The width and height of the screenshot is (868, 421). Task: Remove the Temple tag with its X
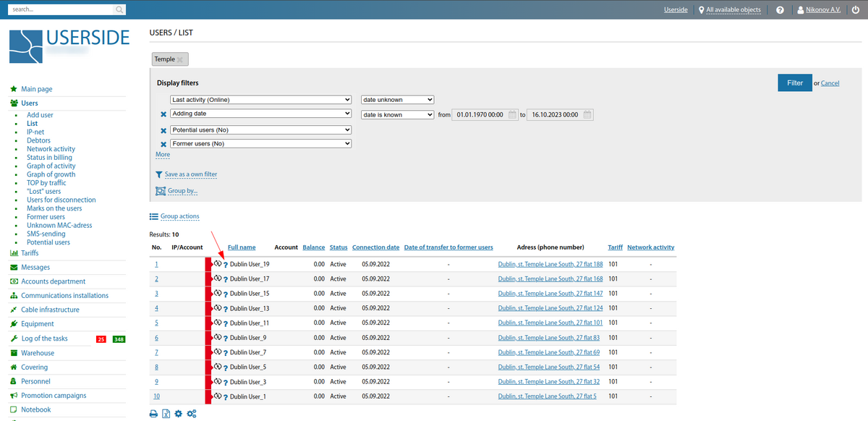point(180,59)
